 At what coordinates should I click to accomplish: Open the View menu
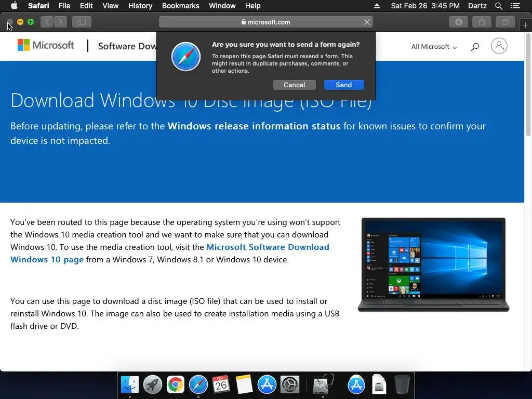click(110, 6)
